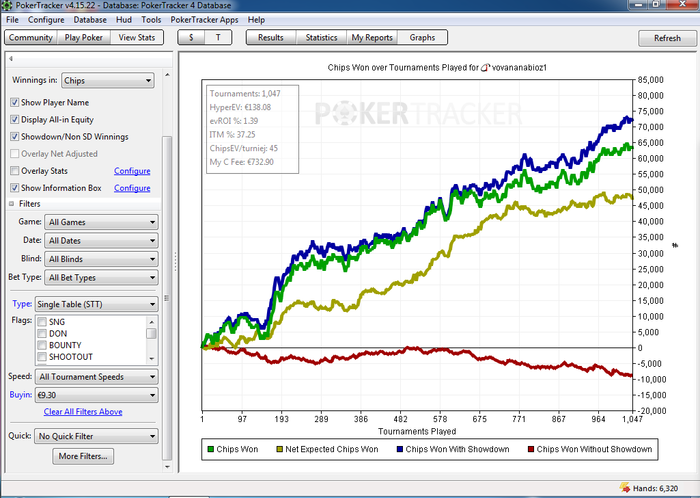This screenshot has height=498, width=700.
Task: Toggle Show Player Name checkbox
Action: click(x=15, y=102)
